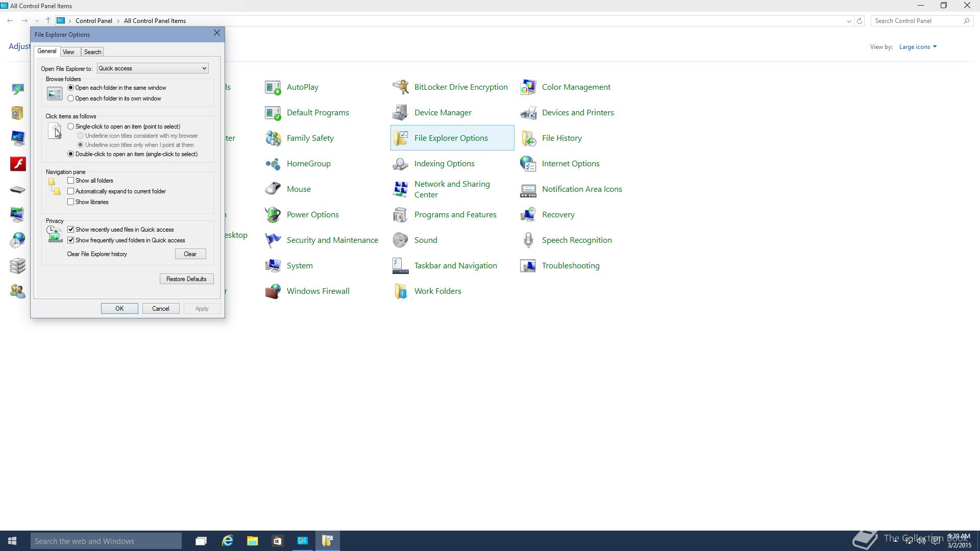Open Windows Firewall brick icon
The height and width of the screenshot is (551, 980).
273,291
